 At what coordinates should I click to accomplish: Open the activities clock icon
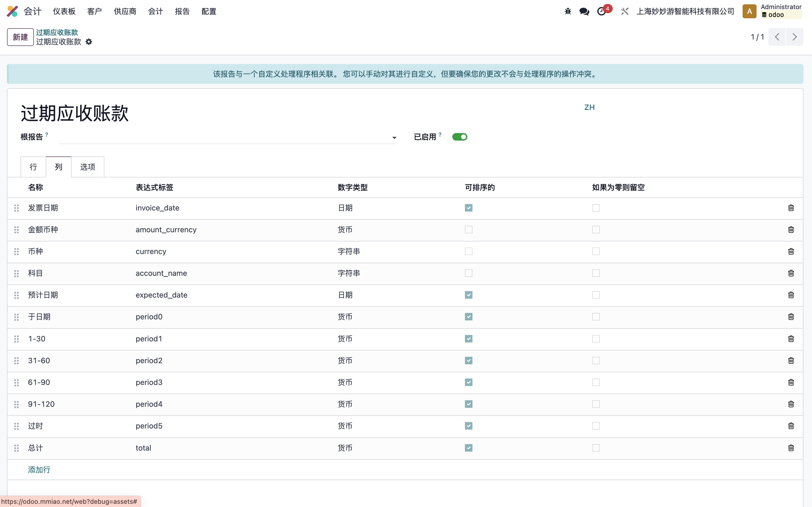click(x=602, y=11)
